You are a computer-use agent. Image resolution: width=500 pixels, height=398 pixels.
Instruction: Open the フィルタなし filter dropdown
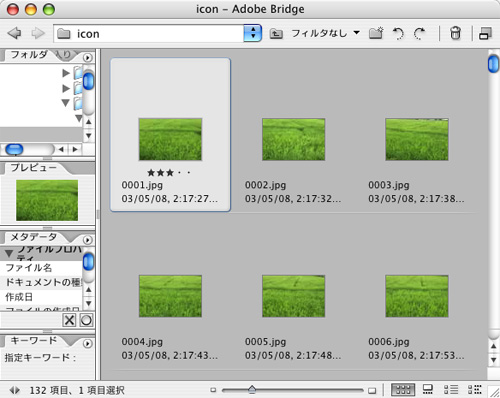click(326, 33)
